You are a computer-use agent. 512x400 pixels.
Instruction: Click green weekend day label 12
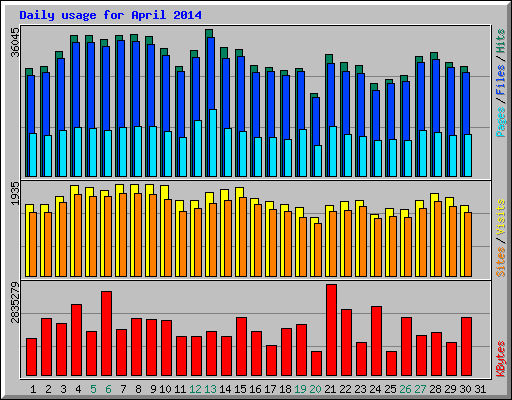[195, 389]
